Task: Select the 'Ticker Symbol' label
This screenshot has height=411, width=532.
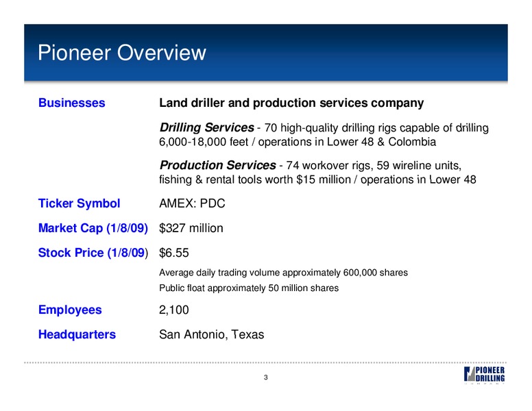Action: pos(79,203)
